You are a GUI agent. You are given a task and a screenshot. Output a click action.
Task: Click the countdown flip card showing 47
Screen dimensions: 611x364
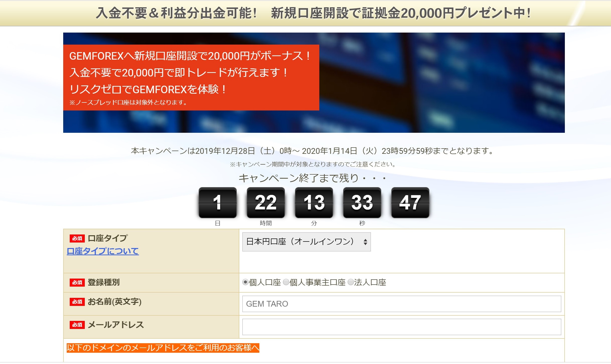410,202
